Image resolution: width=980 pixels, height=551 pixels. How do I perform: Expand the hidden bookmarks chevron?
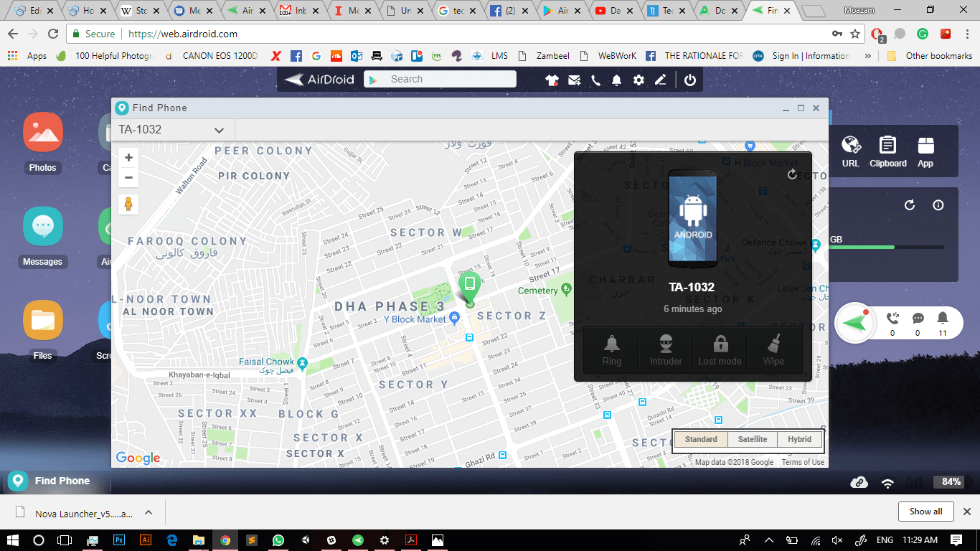click(868, 56)
